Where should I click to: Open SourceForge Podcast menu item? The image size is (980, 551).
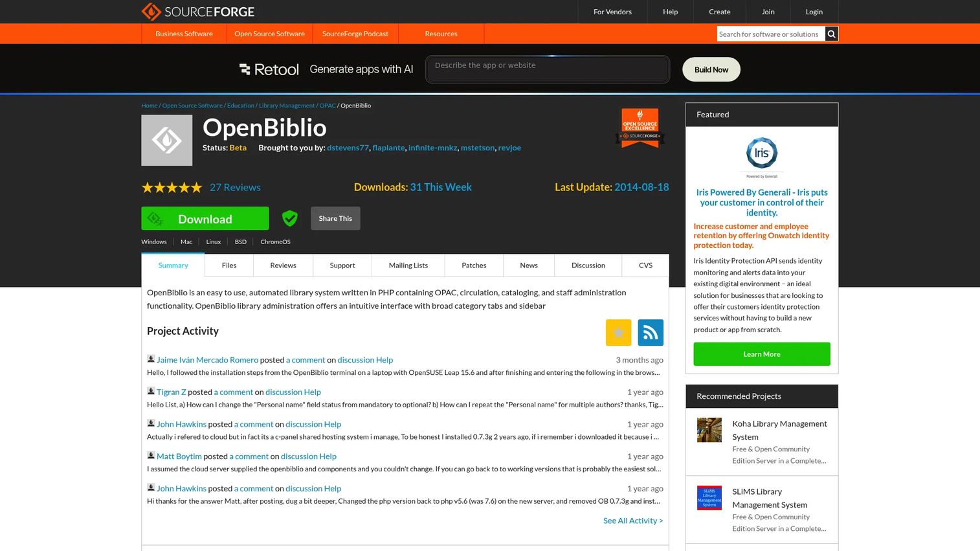pos(355,34)
